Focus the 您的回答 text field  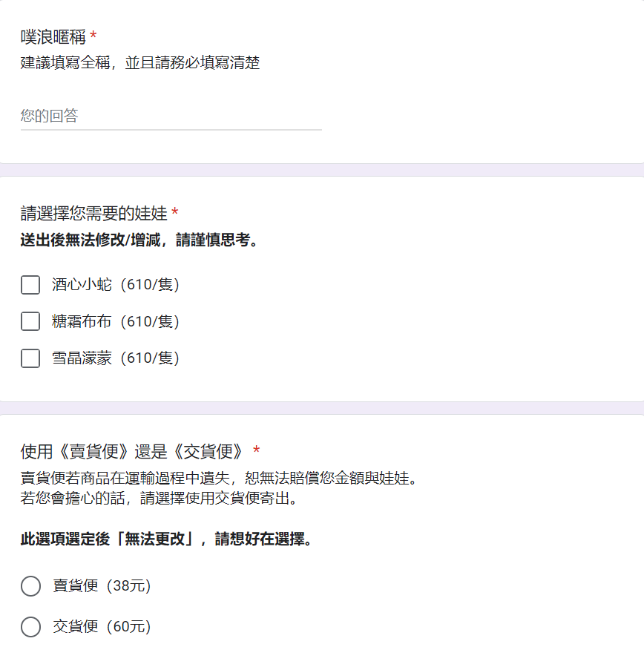point(171,116)
